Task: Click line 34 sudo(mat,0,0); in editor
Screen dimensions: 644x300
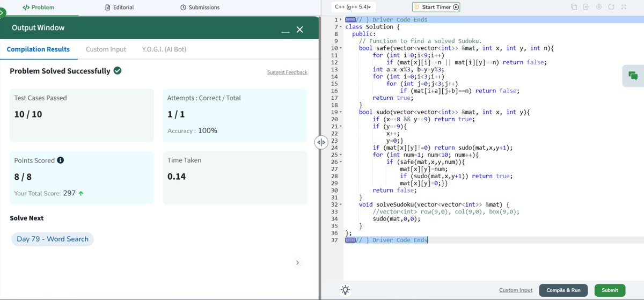Action: pyautogui.click(x=397, y=218)
